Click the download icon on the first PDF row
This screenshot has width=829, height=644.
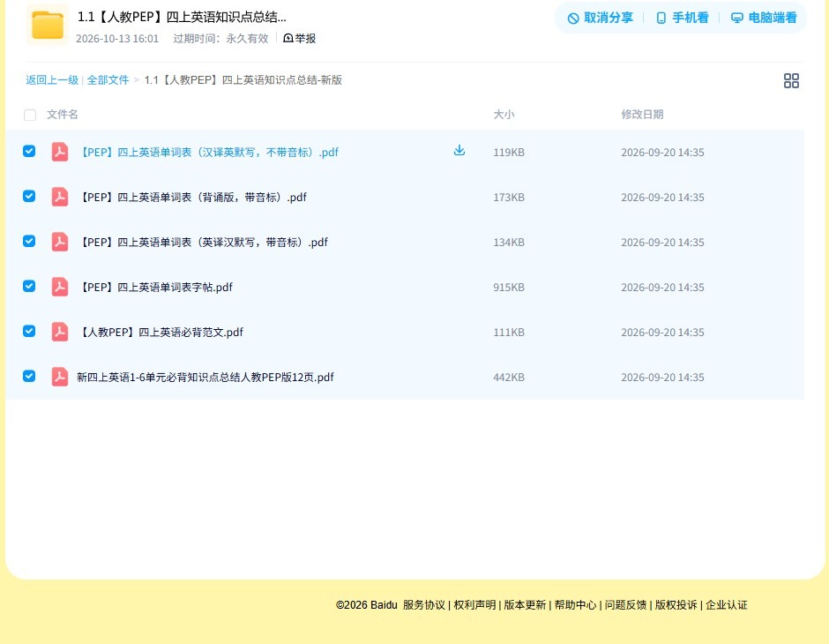click(x=459, y=150)
